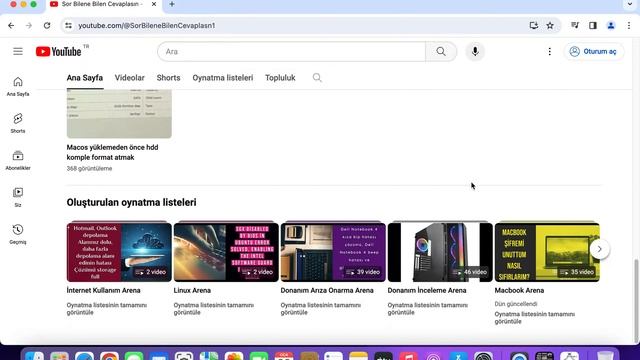
Task: View full playlist under Linux Arena
Action: tap(213, 309)
